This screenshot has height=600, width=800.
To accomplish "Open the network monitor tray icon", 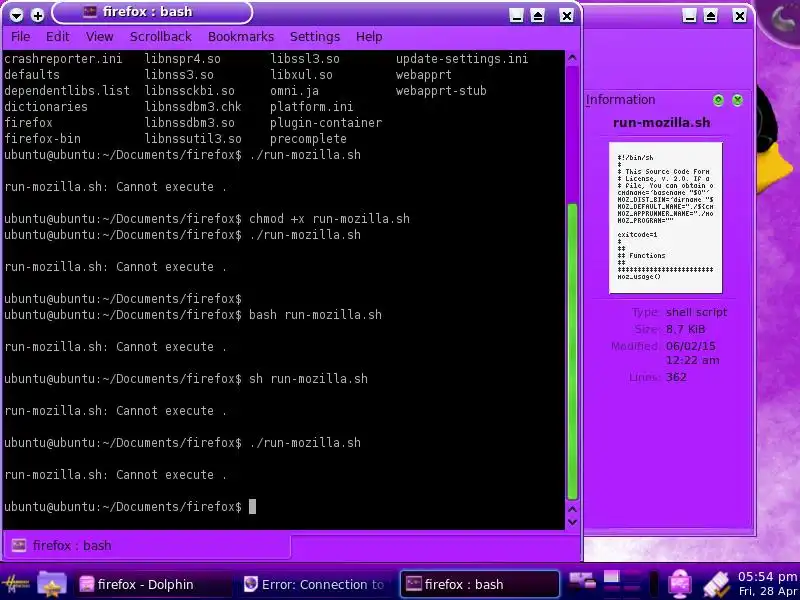I will point(680,584).
